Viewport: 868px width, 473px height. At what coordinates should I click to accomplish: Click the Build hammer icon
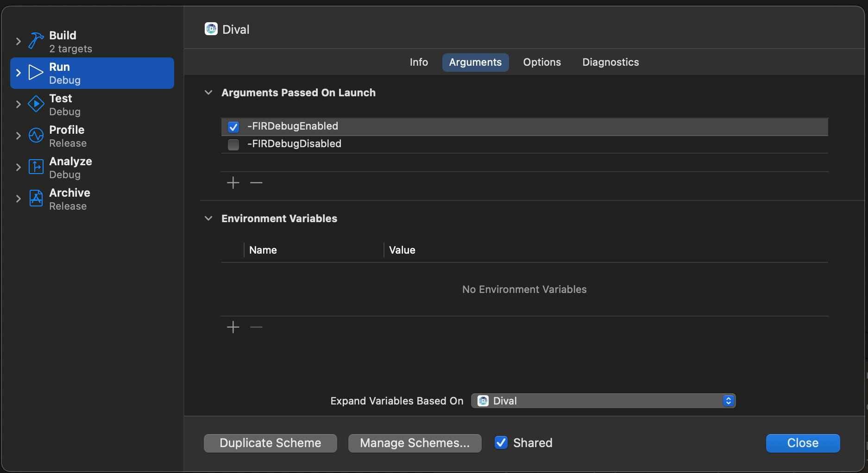tap(36, 41)
